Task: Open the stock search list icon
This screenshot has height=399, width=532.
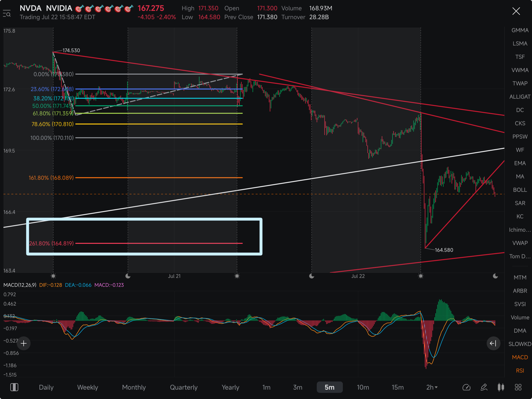Action: tap(7, 14)
